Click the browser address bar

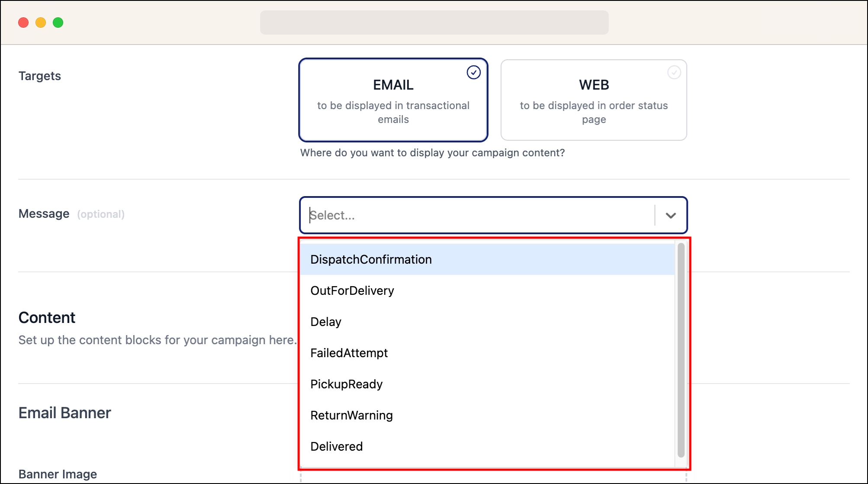coord(434,23)
